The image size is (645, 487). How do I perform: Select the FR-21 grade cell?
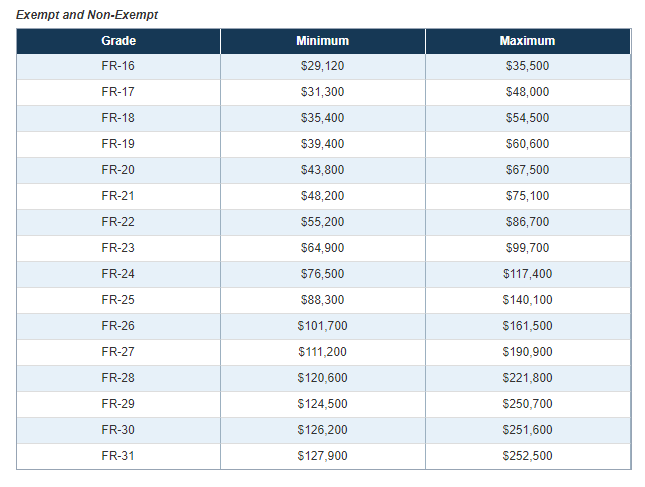[118, 196]
